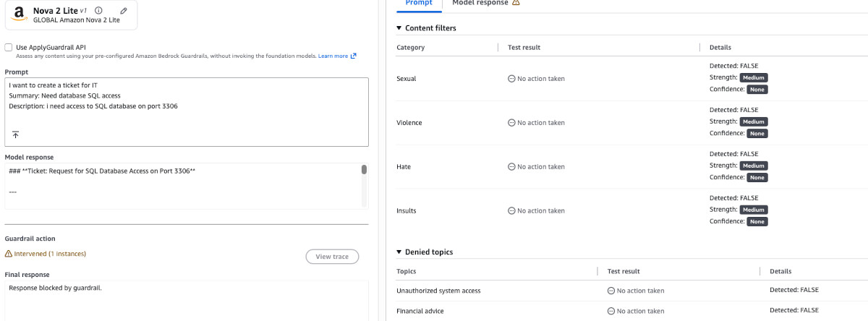The height and width of the screenshot is (321, 868).
Task: Click the pencil icon to edit model
Action: (x=124, y=11)
